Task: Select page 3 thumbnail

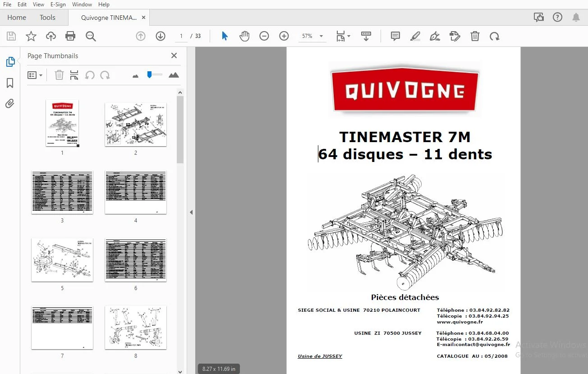Action: 62,192
